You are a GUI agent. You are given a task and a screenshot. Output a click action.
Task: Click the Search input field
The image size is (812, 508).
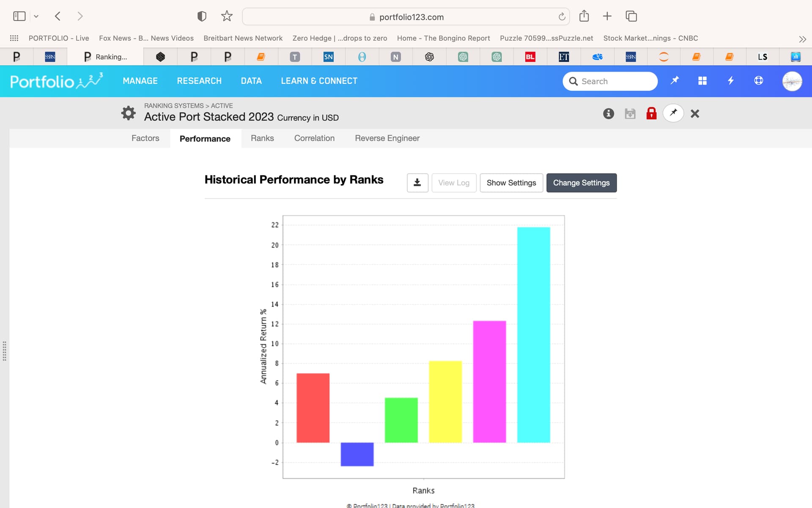[x=610, y=81]
